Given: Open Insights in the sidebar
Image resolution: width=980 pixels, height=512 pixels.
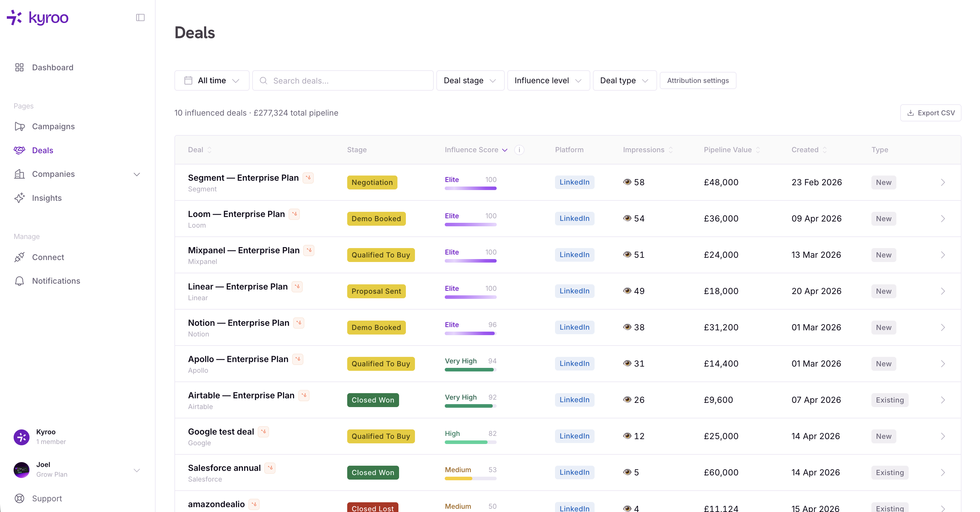Looking at the screenshot, I should pos(47,198).
